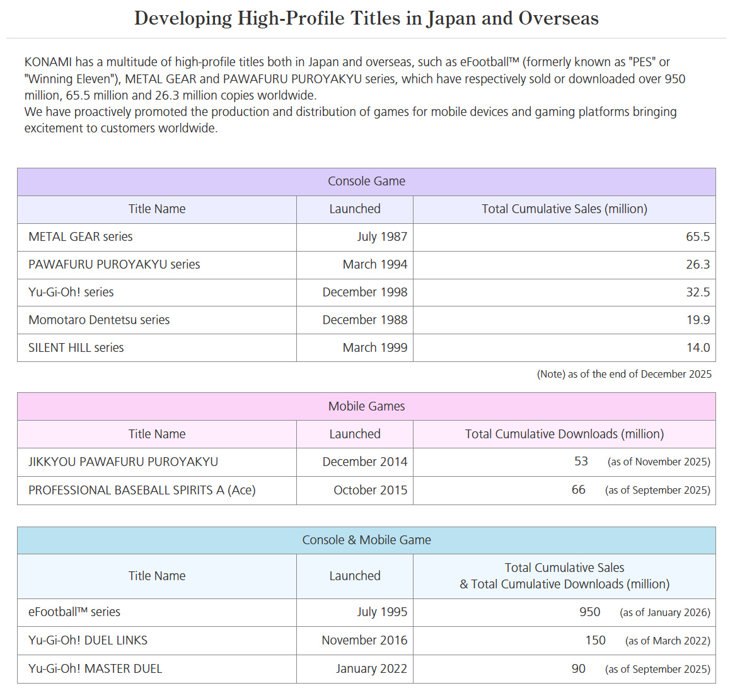This screenshot has height=700, width=735.
Task: Click the 'December 1998' launch date
Action: click(x=365, y=292)
